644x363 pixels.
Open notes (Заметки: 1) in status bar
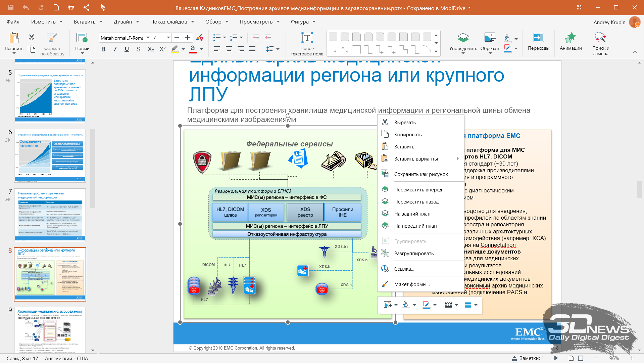tap(528, 358)
